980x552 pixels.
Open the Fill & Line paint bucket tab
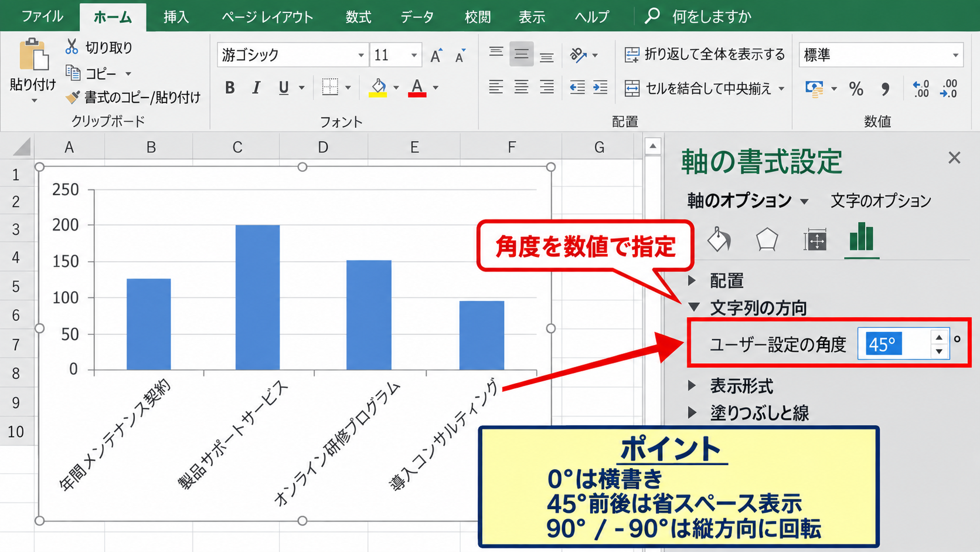(719, 239)
